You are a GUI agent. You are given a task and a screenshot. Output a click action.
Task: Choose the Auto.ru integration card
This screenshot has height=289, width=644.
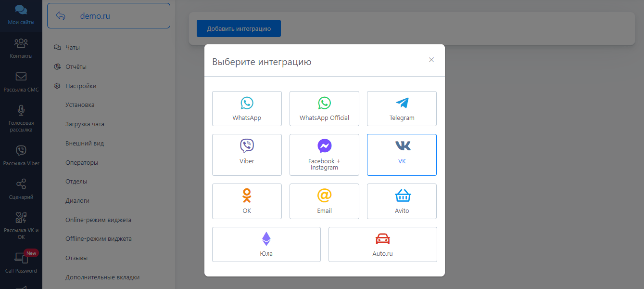click(382, 244)
